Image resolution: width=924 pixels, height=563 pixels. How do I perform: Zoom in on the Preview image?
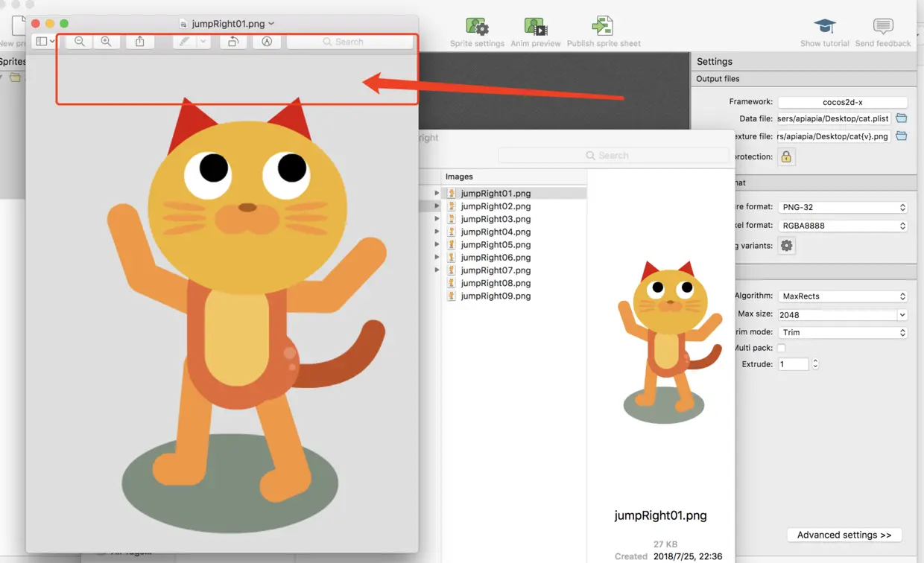coord(106,42)
